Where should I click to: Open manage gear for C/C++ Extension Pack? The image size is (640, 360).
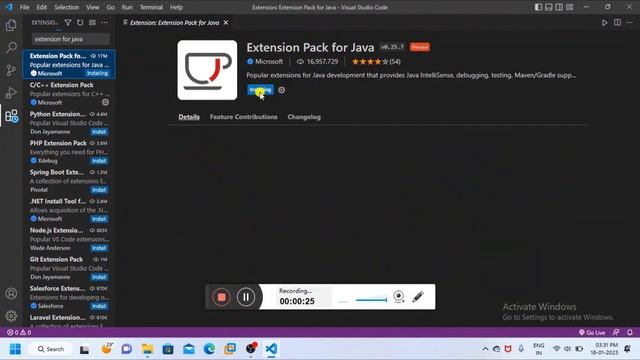(x=105, y=102)
